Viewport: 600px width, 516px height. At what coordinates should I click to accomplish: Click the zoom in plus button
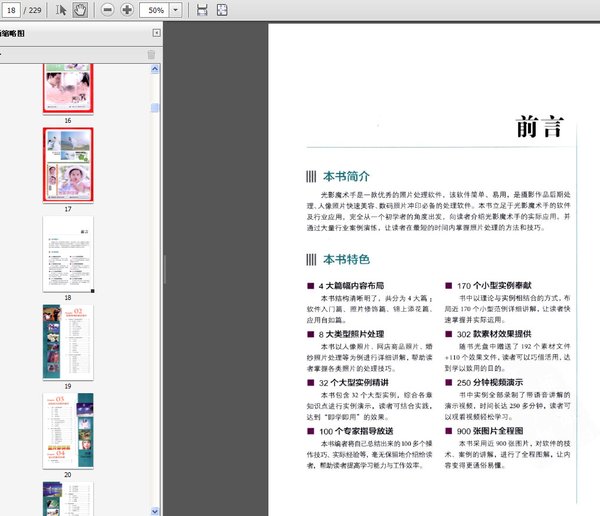point(127,10)
